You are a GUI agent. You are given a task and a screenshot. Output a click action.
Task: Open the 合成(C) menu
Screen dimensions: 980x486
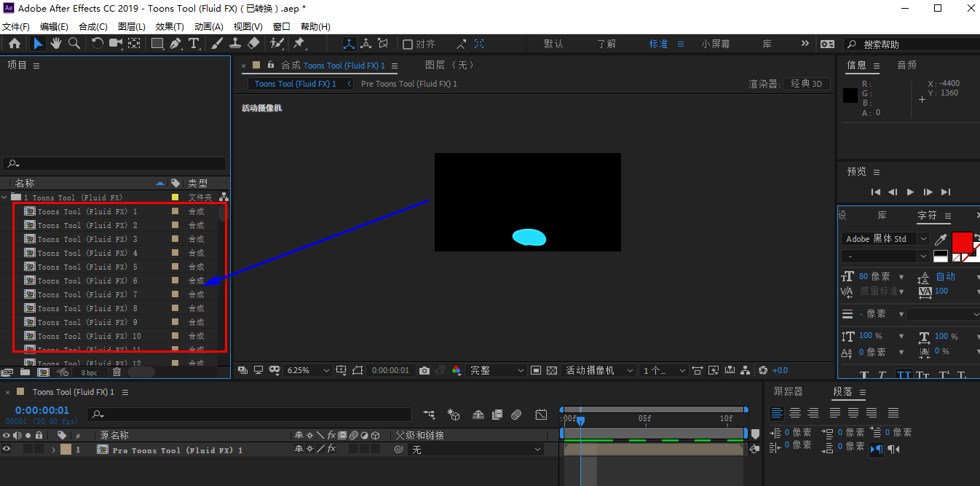(x=93, y=26)
